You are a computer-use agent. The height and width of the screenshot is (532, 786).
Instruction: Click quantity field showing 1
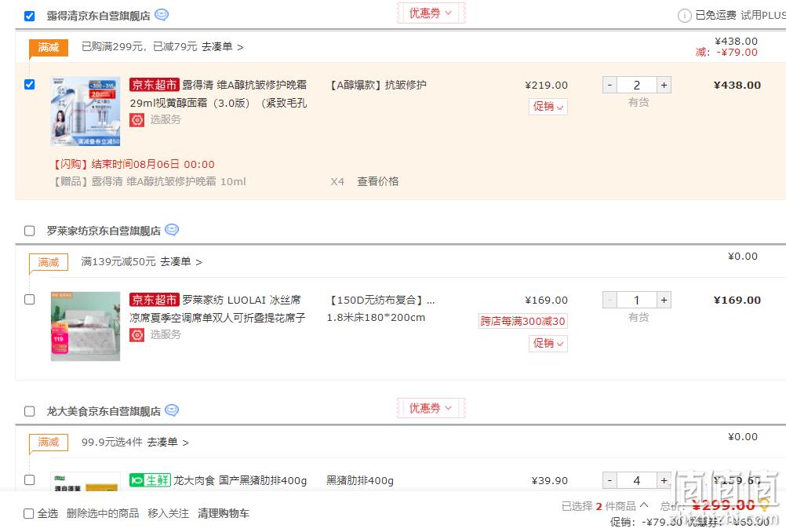click(637, 301)
